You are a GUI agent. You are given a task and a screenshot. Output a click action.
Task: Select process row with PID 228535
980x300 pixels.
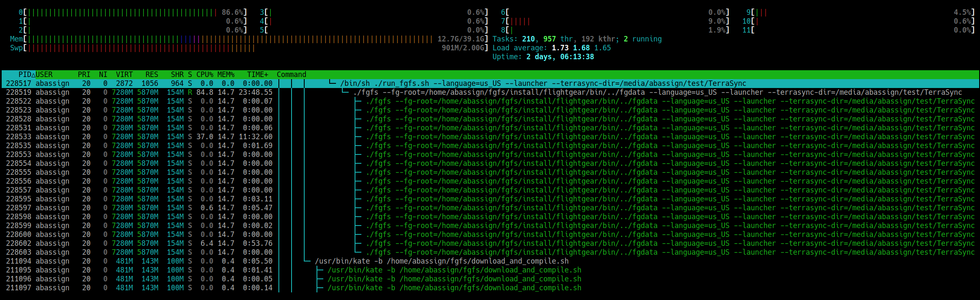click(490, 146)
